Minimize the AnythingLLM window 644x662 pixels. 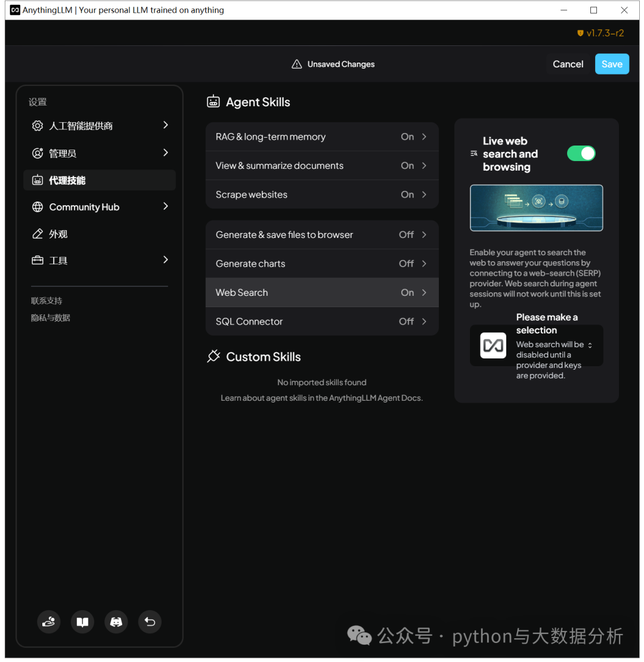pyautogui.click(x=564, y=10)
